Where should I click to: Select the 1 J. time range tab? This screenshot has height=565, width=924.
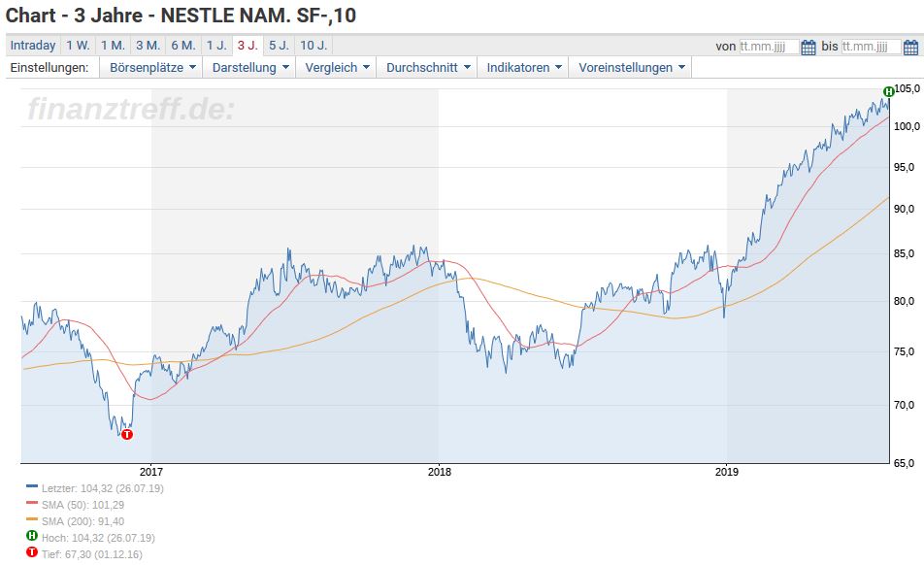(216, 46)
